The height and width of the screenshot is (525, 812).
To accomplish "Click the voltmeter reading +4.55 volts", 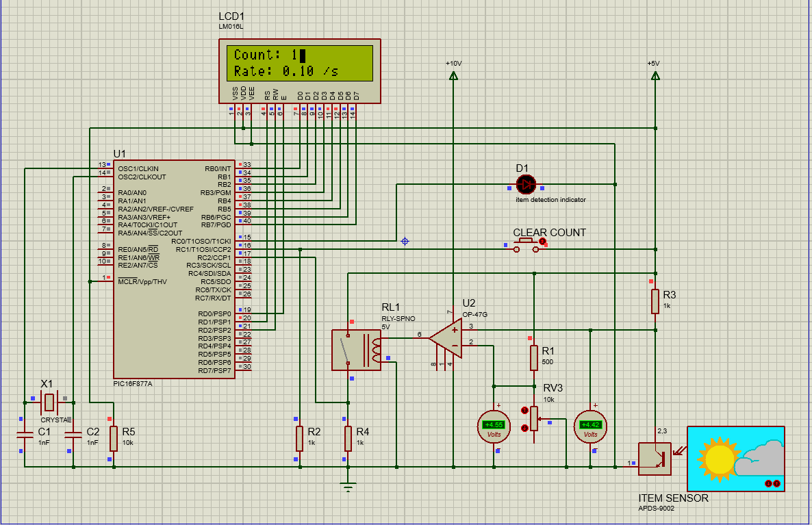I will pos(494,427).
